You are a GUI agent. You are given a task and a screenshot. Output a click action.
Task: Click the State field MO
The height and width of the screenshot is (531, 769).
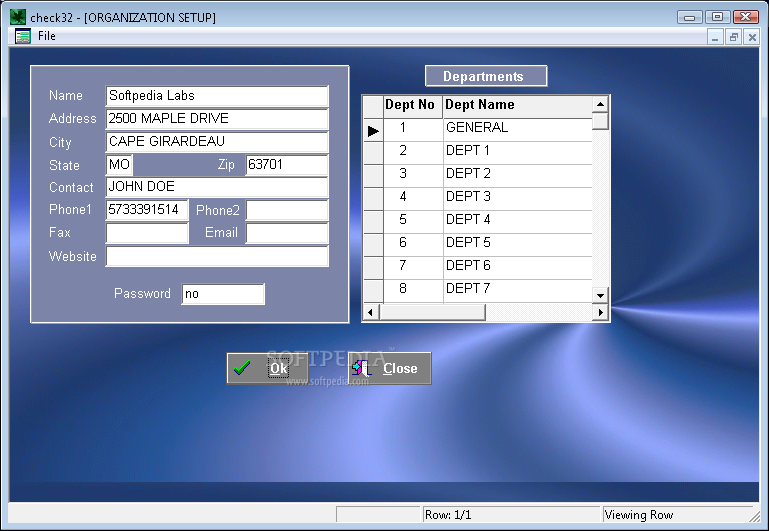119,165
